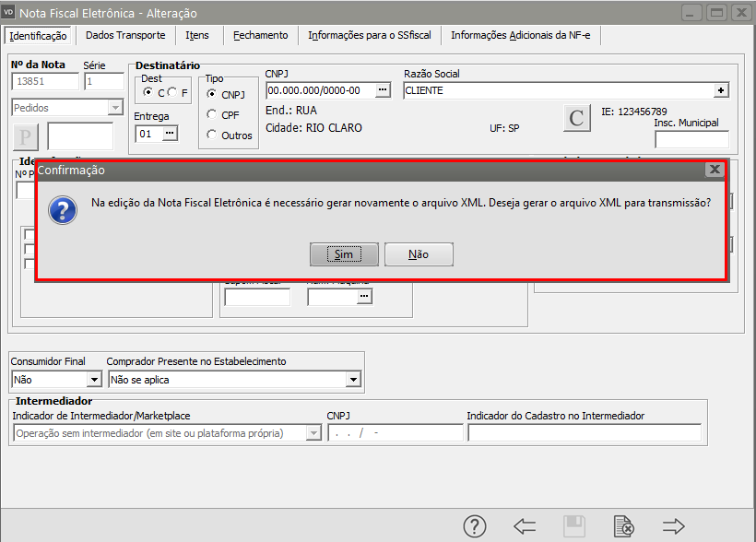Expand the Consumidor Final dropdown

[x=93, y=379]
